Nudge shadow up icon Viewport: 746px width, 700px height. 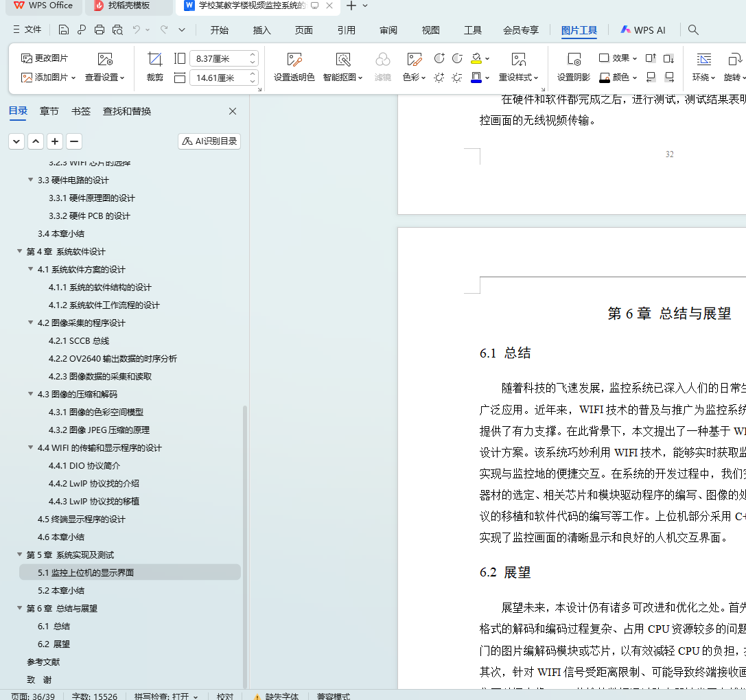(x=651, y=58)
